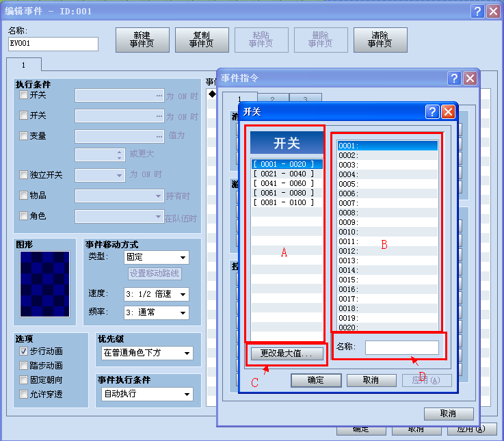The height and width of the screenshot is (441, 504).
Task: Click help icon in 事件指令 window
Action: [454, 78]
